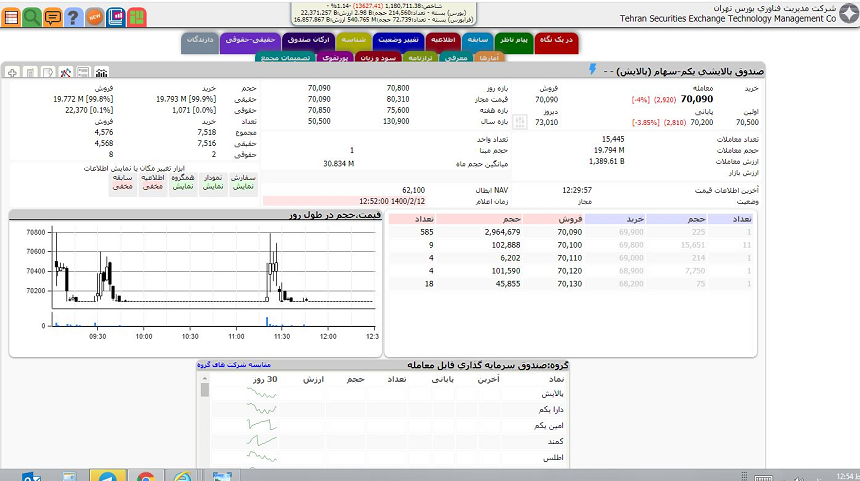Click the magnifier search icon
Viewport: 860px width, 481px height.
click(x=33, y=17)
